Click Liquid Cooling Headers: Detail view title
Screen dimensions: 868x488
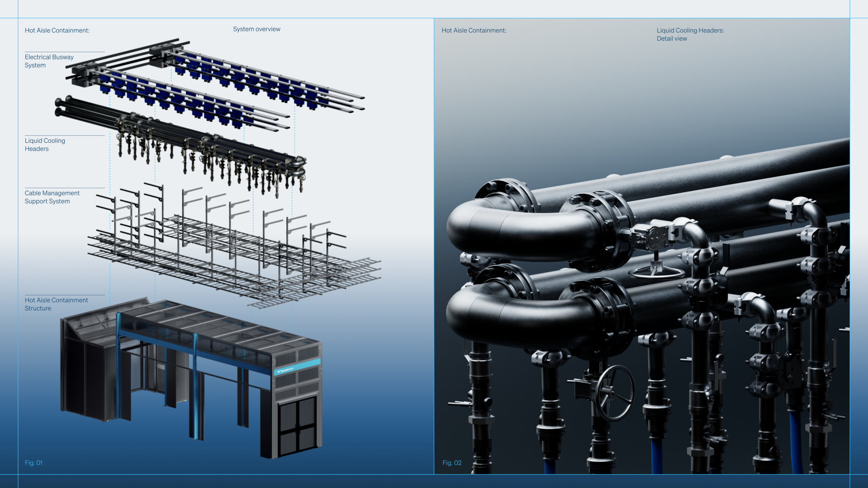pos(690,35)
